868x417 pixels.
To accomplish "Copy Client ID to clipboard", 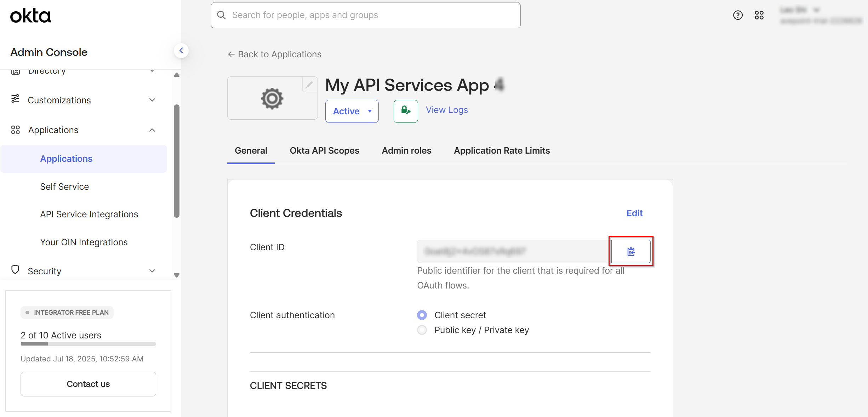I will [x=631, y=252].
